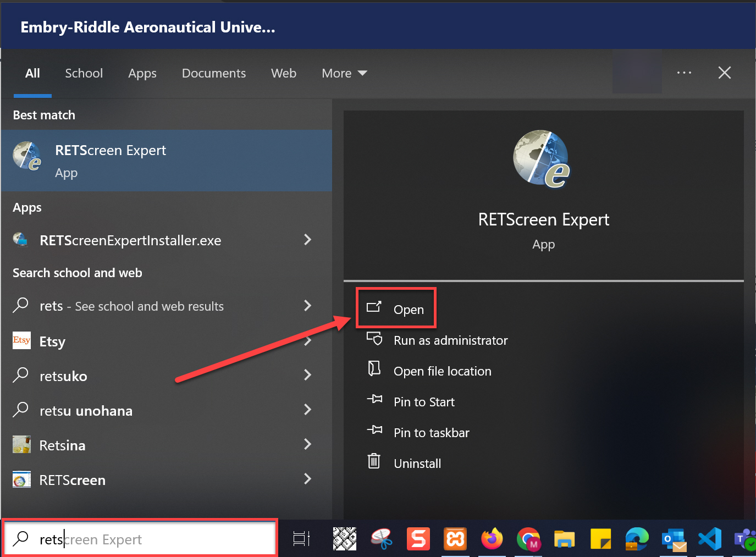756x557 pixels.
Task: Switch to the School search tab
Action: [84, 73]
